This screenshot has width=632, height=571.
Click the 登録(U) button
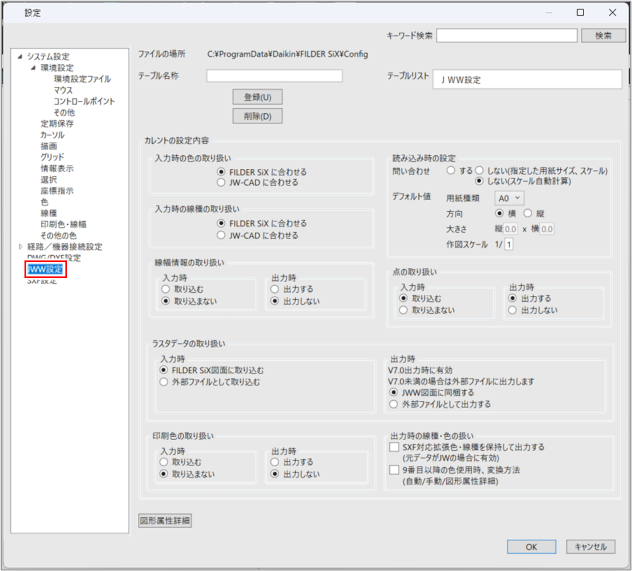[257, 97]
